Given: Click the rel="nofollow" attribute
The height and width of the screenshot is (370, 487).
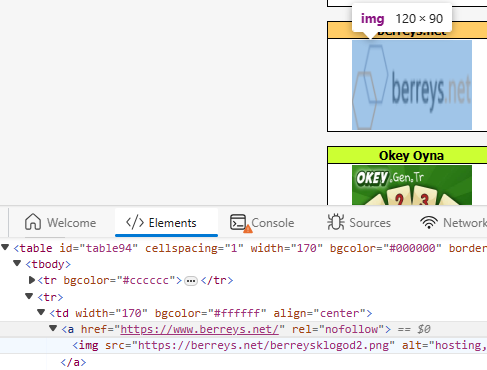Looking at the screenshot, I should click(338, 329).
